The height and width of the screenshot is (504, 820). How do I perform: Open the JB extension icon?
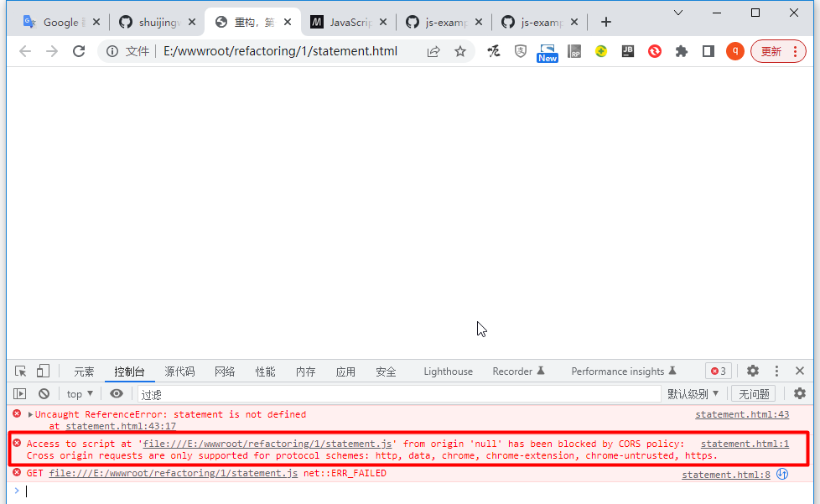pyautogui.click(x=627, y=51)
